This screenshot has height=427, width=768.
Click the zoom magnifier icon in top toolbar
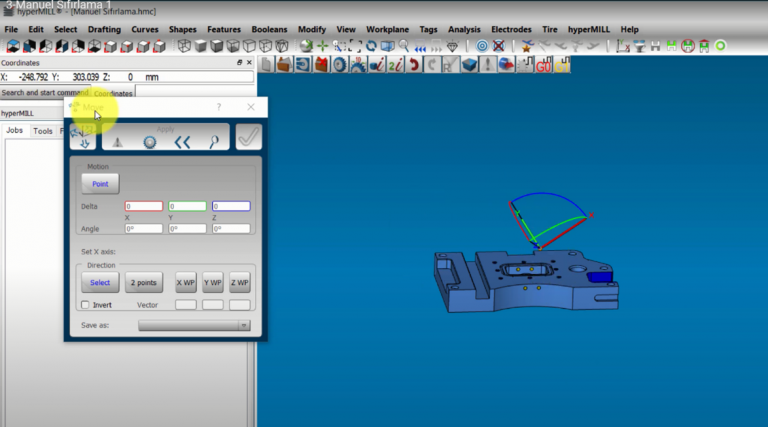click(404, 46)
